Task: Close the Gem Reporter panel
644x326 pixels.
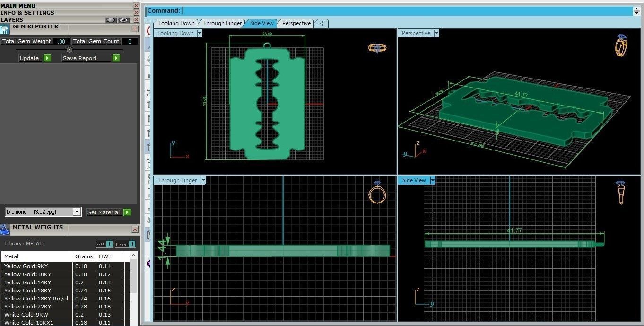Action: pos(135,29)
